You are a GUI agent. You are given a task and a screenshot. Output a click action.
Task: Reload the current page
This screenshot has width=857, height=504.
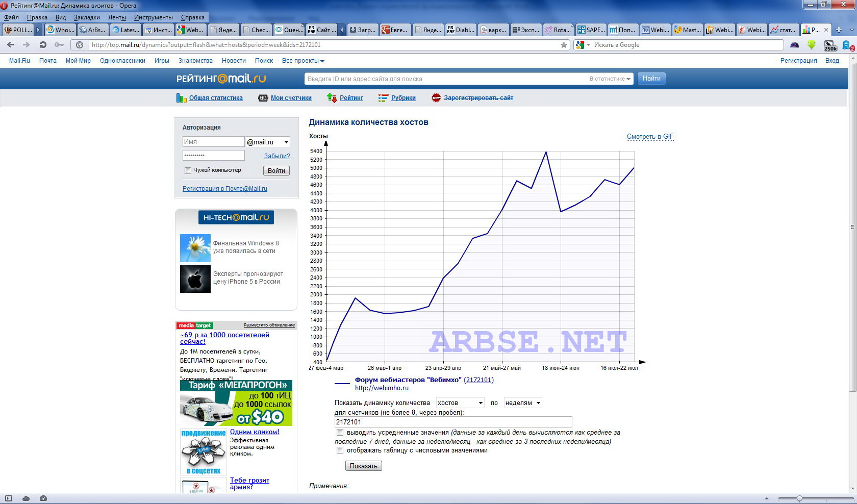point(43,45)
